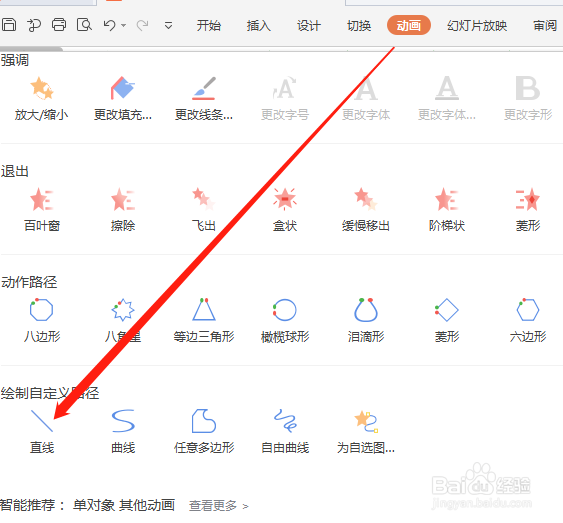Choose the 八角星 motion path

(123, 321)
